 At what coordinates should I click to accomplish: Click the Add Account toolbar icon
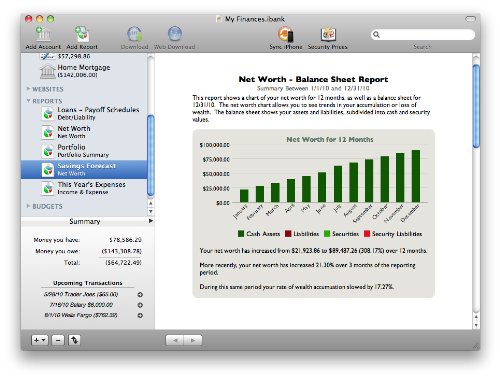43,34
